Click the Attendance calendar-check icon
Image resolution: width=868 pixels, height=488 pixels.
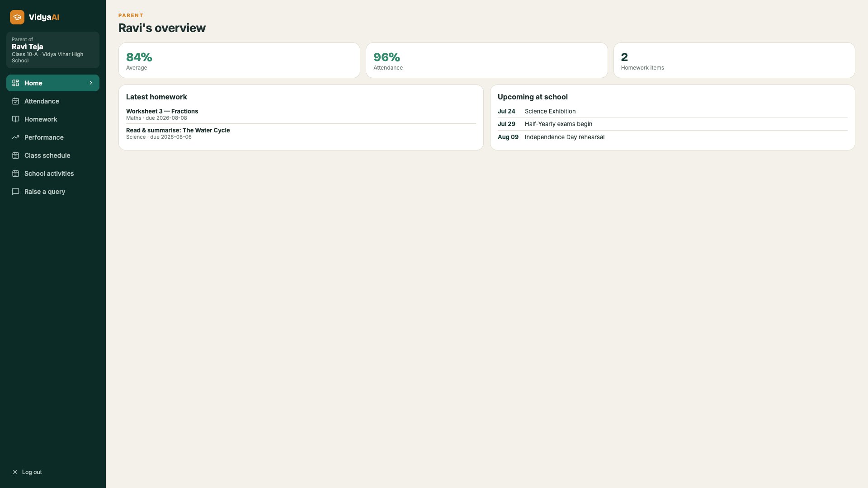click(x=15, y=101)
